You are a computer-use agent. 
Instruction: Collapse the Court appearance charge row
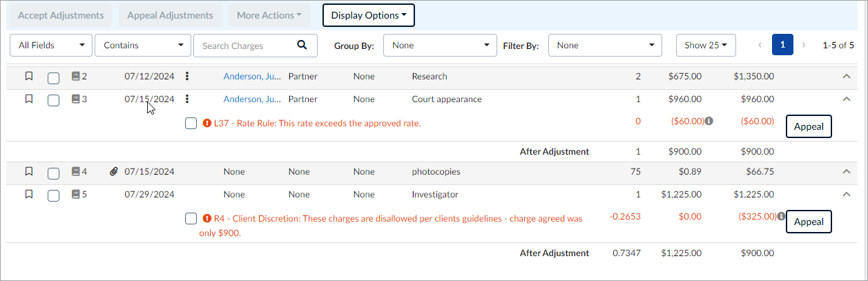click(847, 99)
